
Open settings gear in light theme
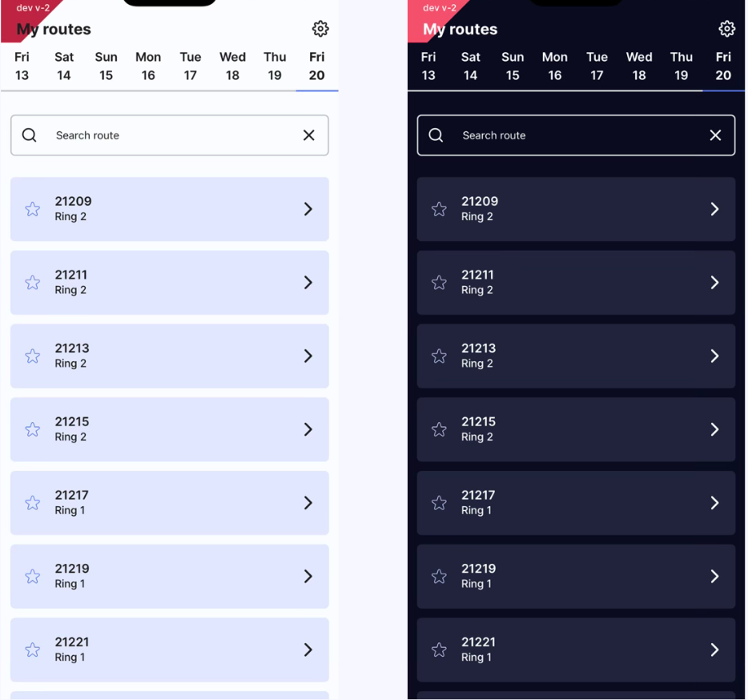pyautogui.click(x=320, y=29)
